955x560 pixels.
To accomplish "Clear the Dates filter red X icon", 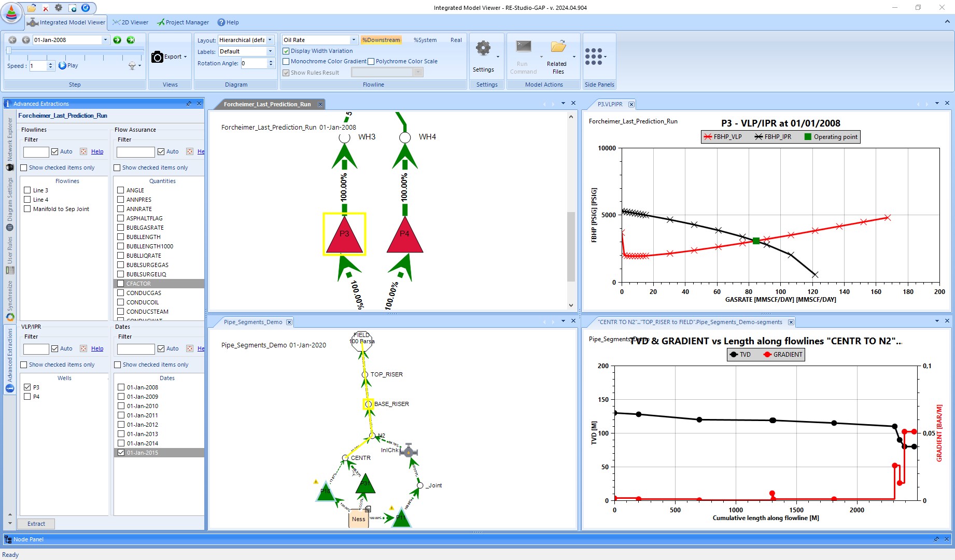I will point(190,348).
